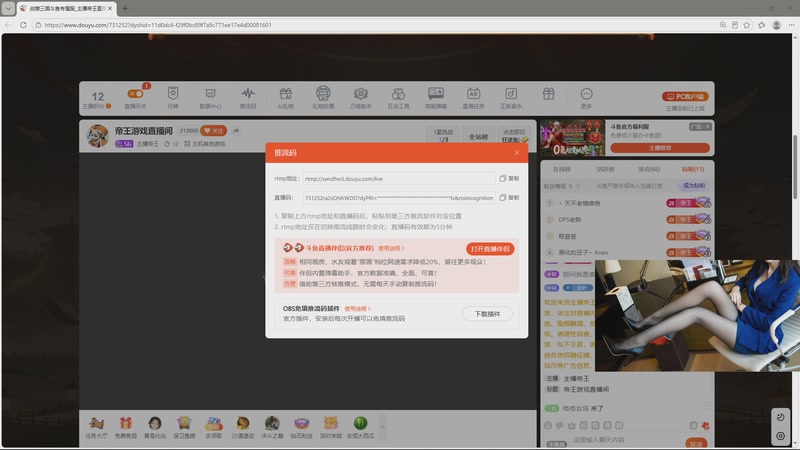Toggle the 直播开关 switch
Viewport: 800px width, 450px height.
(x=135, y=94)
